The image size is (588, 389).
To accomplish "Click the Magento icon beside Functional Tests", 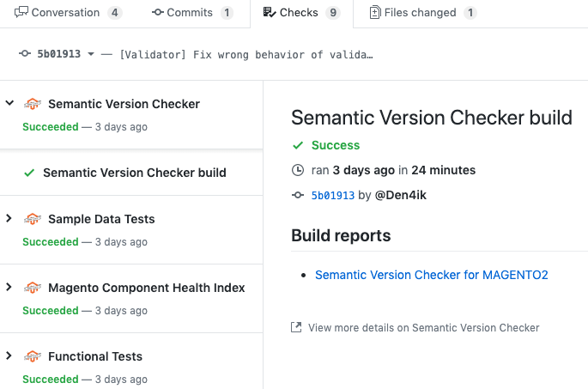I will coord(33,356).
